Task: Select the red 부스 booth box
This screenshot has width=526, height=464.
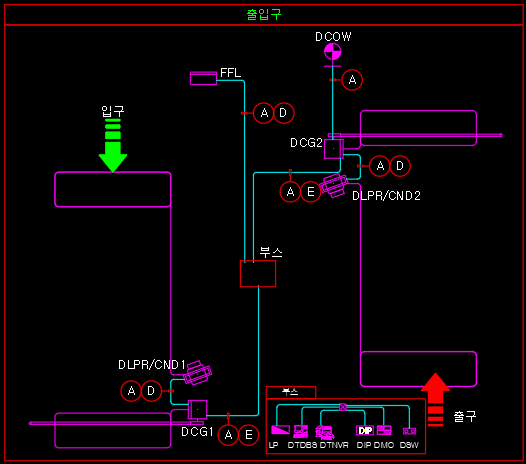Action: click(x=258, y=274)
